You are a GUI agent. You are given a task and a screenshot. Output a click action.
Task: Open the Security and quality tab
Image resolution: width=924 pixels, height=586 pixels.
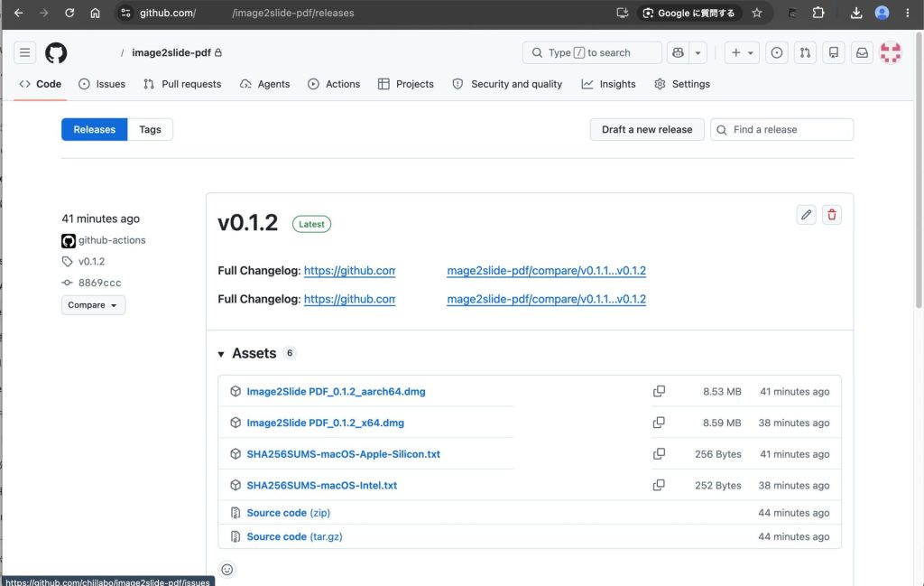[507, 84]
